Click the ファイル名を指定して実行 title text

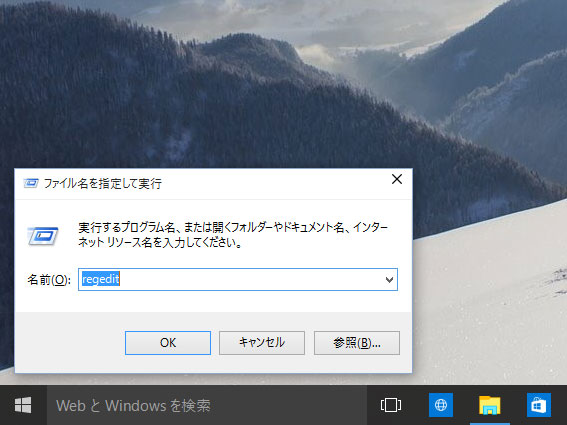click(103, 183)
